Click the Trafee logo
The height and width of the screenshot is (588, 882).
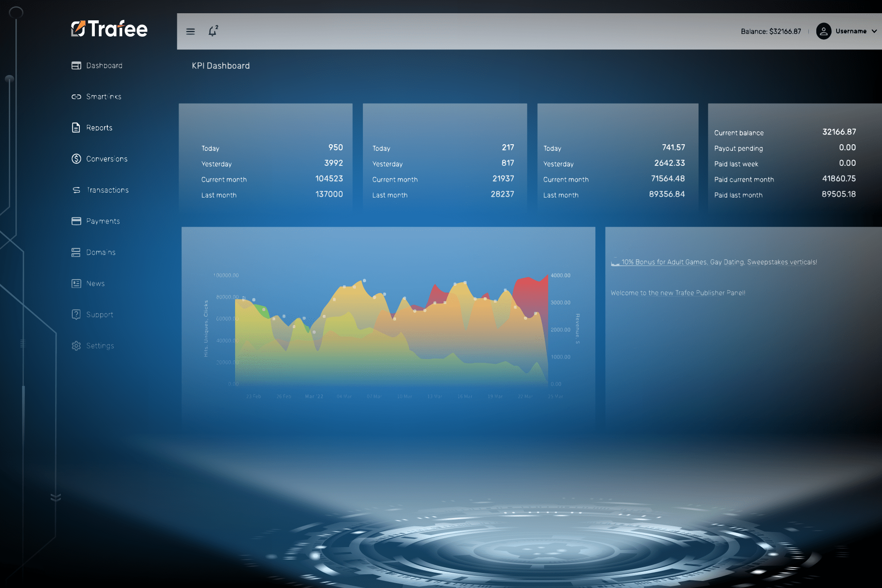[x=109, y=29]
